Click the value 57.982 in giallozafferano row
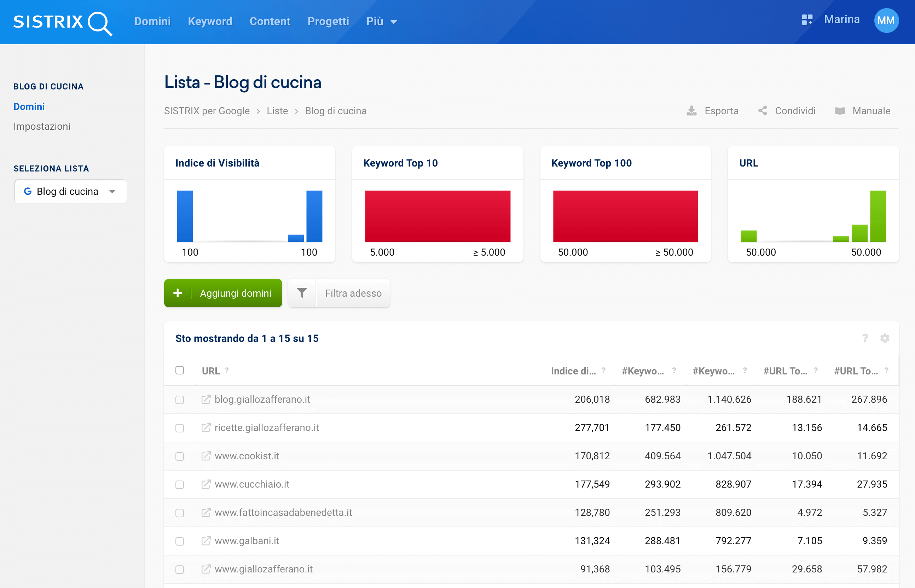Image resolution: width=915 pixels, height=588 pixels. click(x=872, y=569)
